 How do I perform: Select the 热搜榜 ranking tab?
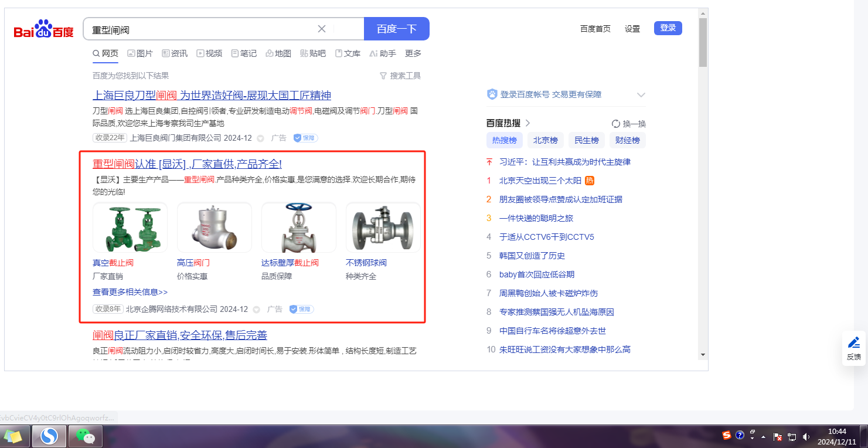coord(505,140)
